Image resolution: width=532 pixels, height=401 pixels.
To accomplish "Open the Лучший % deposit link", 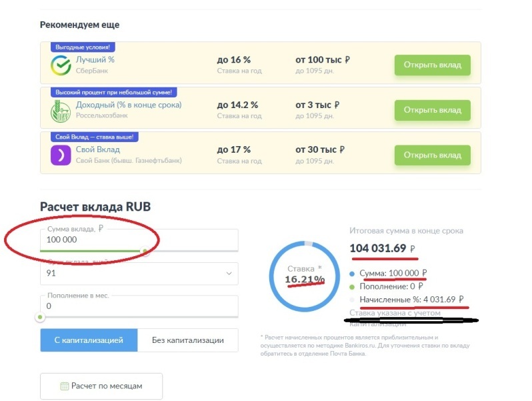I will pyautogui.click(x=95, y=60).
